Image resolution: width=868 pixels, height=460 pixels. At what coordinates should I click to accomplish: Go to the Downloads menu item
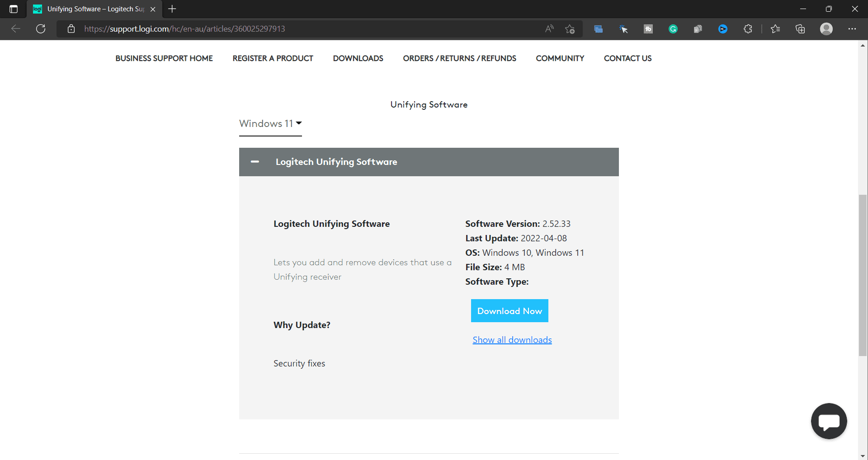358,58
